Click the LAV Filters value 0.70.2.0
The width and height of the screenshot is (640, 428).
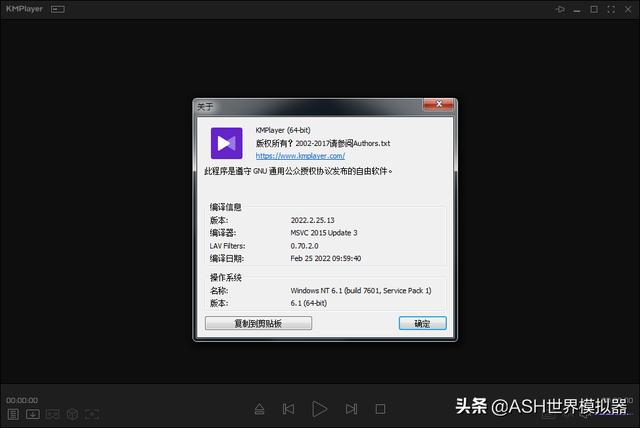pyautogui.click(x=304, y=246)
